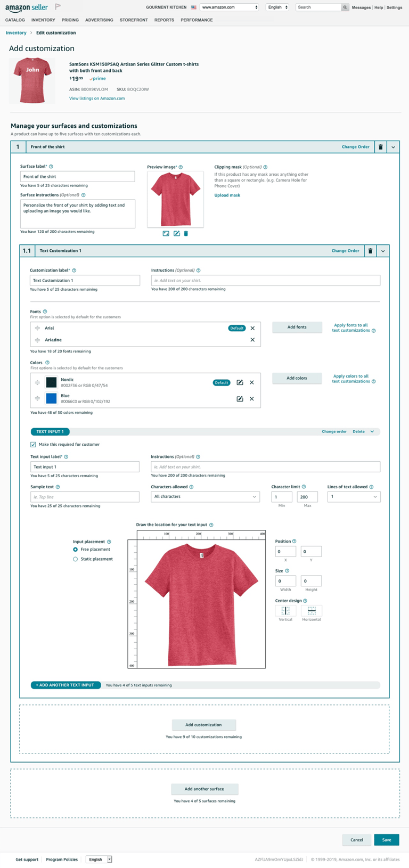Remove the Nordic color
Screen dimensions: 409x868
[x=252, y=382]
